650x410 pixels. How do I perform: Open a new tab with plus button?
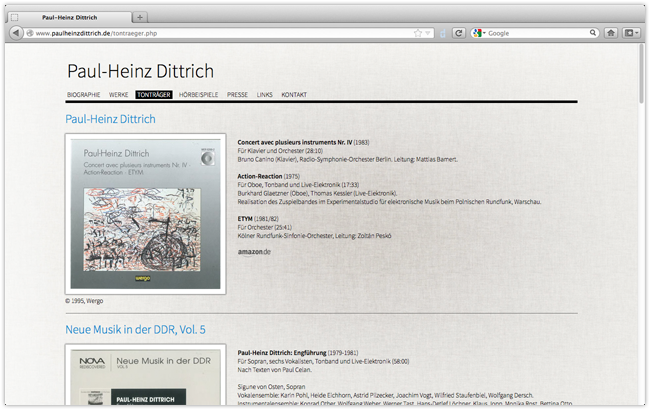pos(140,17)
